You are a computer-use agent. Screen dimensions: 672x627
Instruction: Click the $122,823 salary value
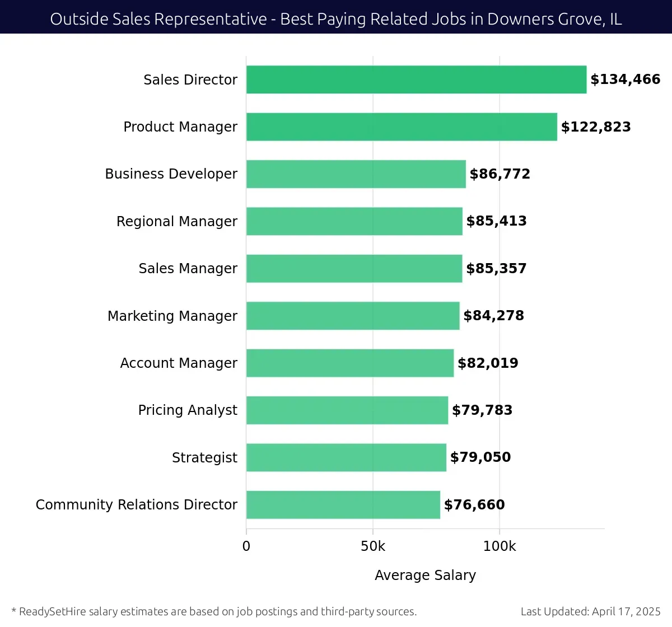[596, 127]
